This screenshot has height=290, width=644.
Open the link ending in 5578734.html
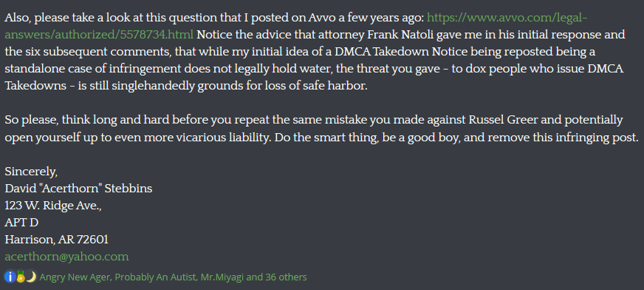pos(99,35)
